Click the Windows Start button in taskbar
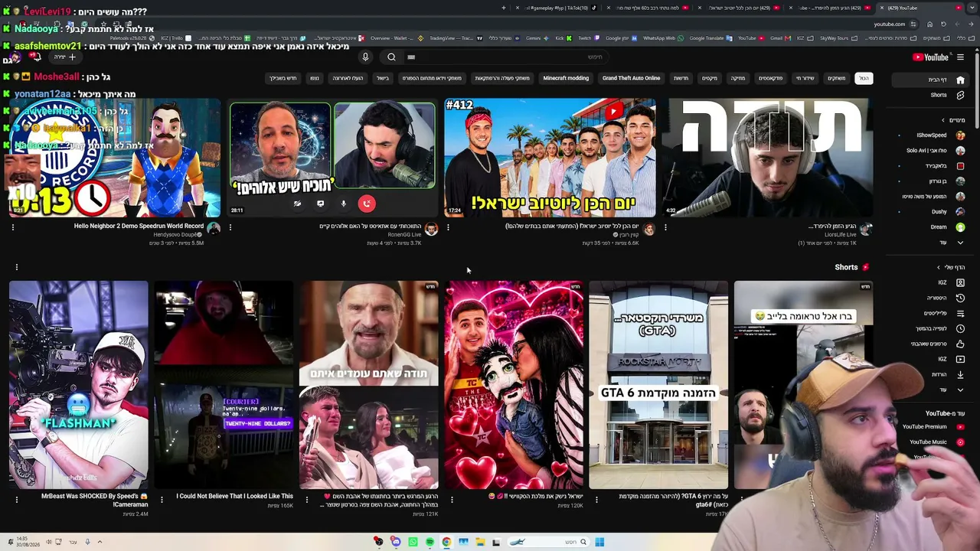Viewport: 980px width, 551px height. (x=599, y=543)
